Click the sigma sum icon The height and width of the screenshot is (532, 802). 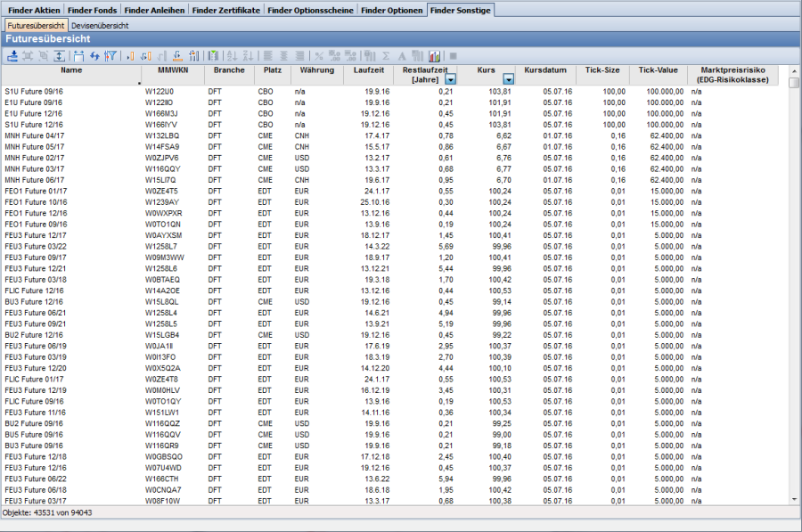click(x=384, y=55)
